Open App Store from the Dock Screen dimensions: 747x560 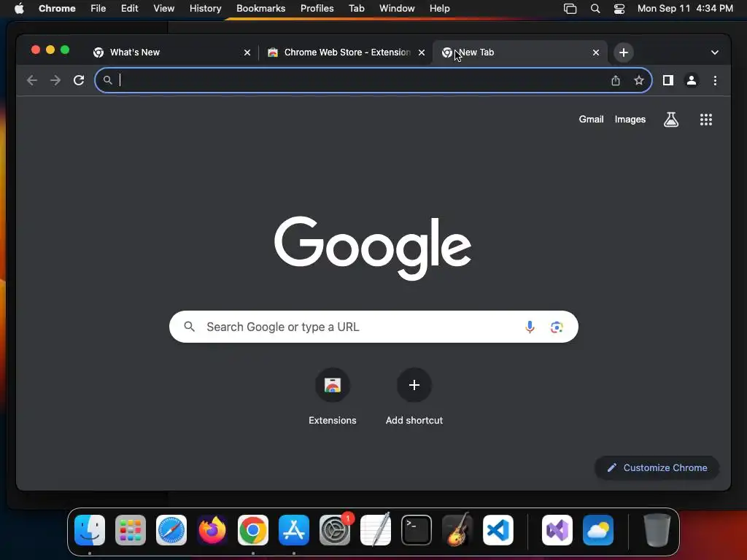pyautogui.click(x=293, y=530)
